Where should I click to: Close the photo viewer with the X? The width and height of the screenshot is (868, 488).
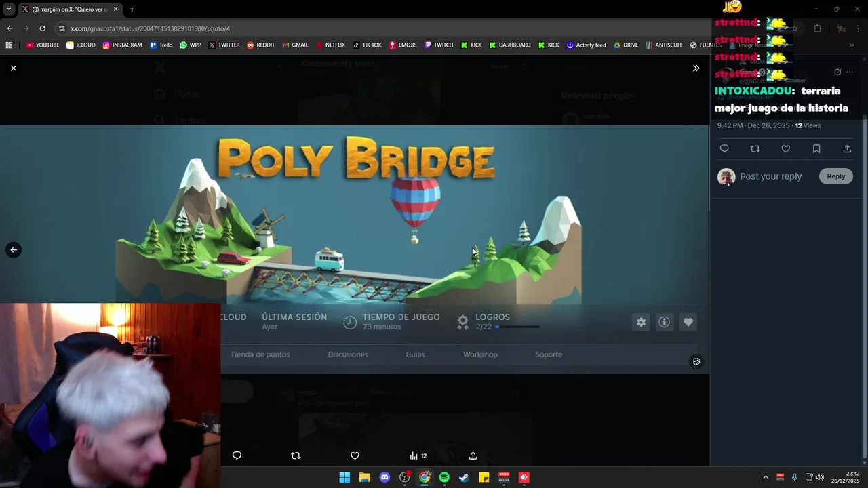[x=14, y=68]
